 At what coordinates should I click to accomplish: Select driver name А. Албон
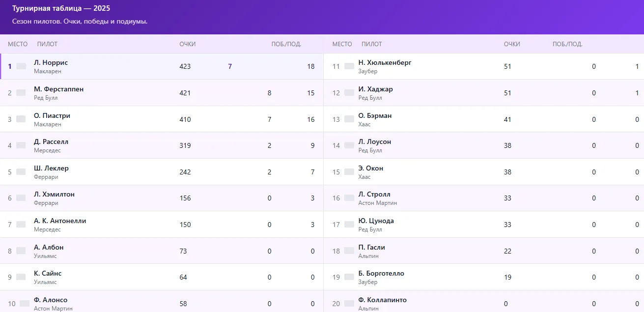(x=49, y=247)
